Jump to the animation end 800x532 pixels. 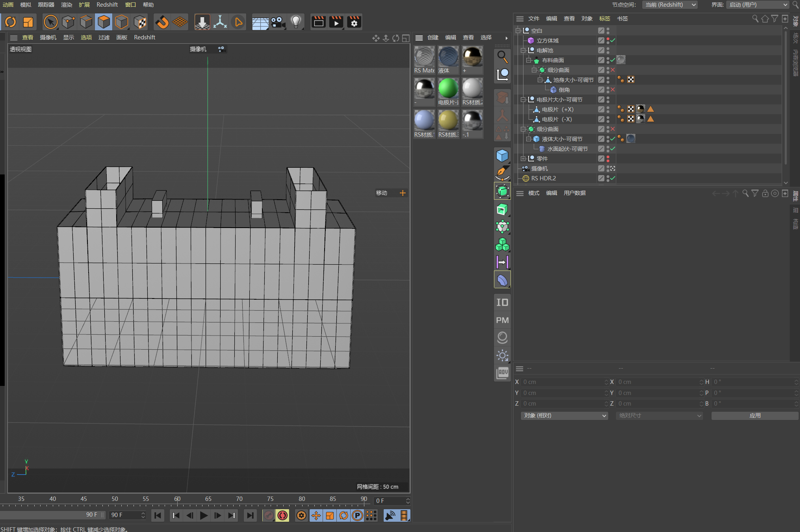(250, 515)
